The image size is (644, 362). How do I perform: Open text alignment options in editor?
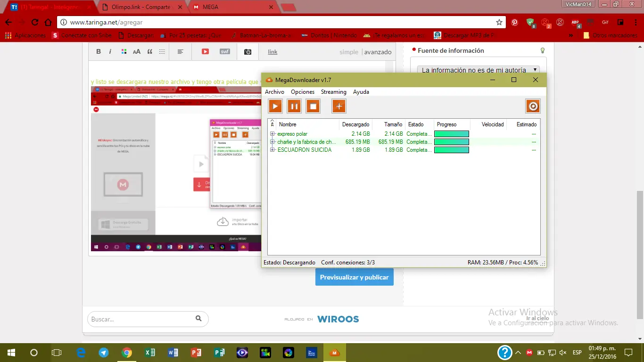pyautogui.click(x=180, y=52)
